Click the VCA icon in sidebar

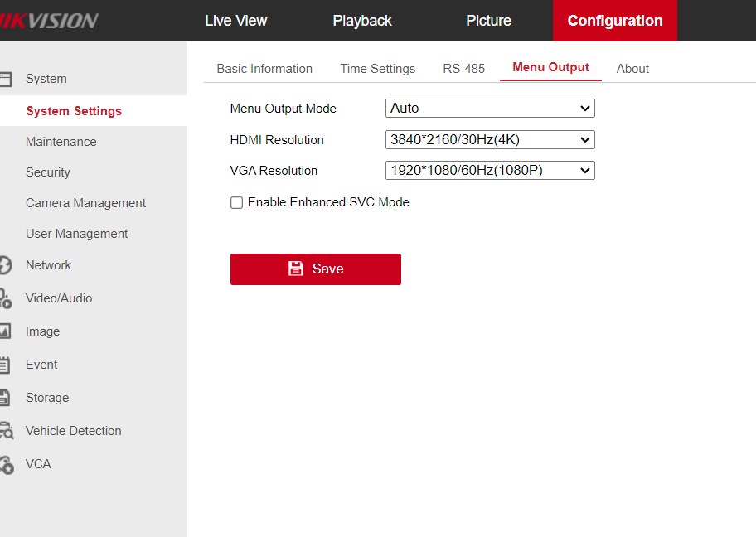[6, 464]
